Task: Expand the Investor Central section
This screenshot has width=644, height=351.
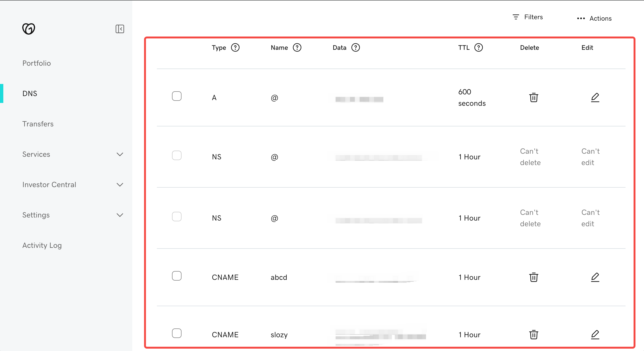Action: click(x=120, y=185)
